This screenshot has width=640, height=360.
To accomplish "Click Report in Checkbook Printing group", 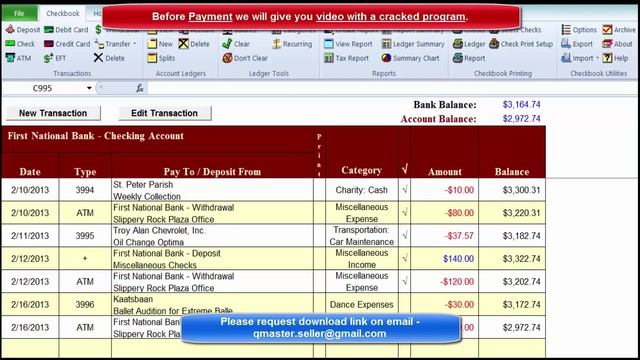I will (469, 58).
